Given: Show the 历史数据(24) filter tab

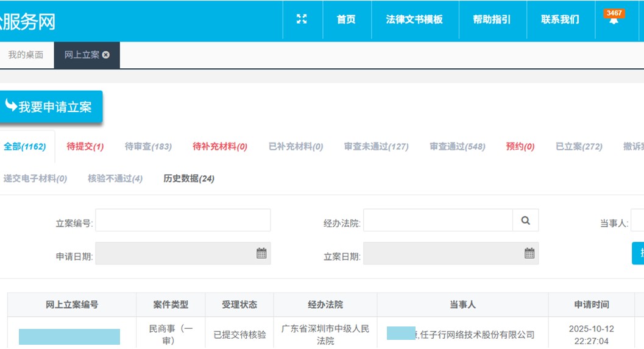Looking at the screenshot, I should (x=189, y=178).
